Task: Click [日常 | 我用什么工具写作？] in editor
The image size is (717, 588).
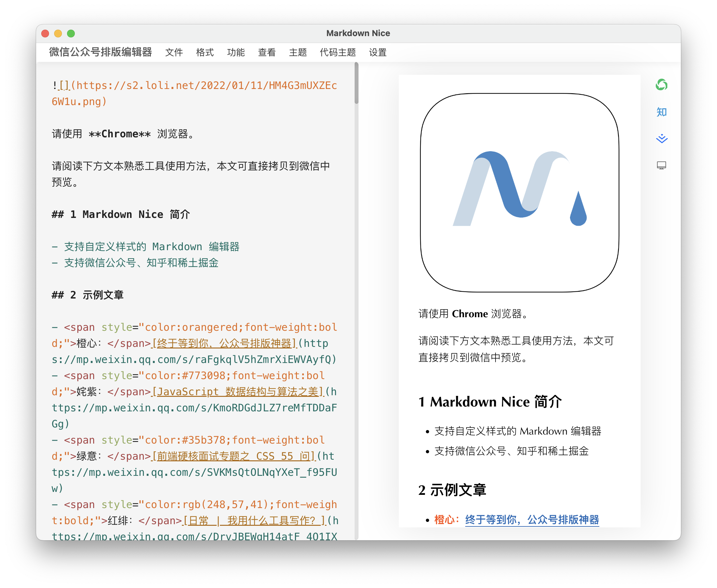Action: click(x=255, y=520)
